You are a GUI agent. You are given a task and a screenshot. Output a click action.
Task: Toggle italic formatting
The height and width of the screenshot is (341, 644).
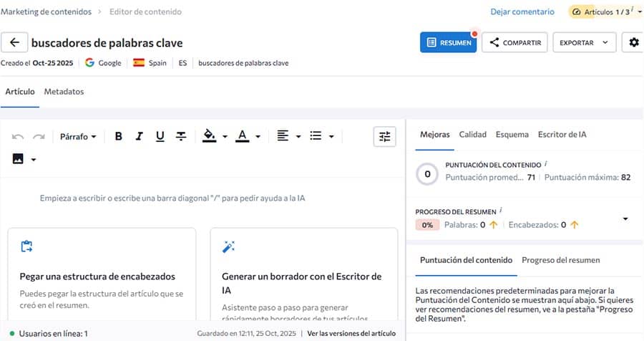(140, 136)
